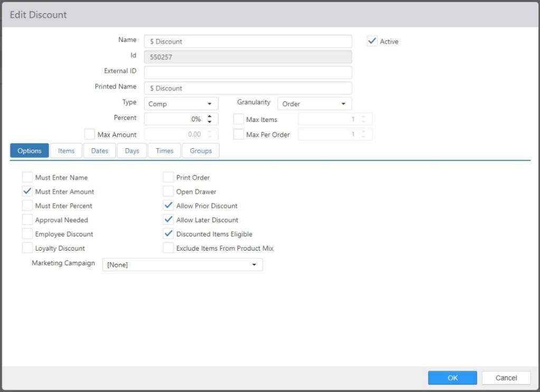The height and width of the screenshot is (392, 540).
Task: Dismiss dialog with Cancel button
Action: click(x=506, y=378)
